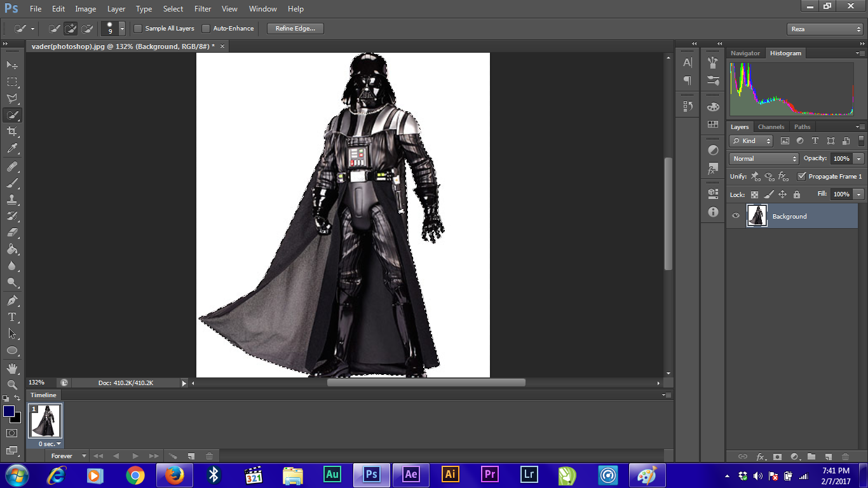This screenshot has width=868, height=488.
Task: Select the Horizontal Type tool
Action: click(x=12, y=317)
